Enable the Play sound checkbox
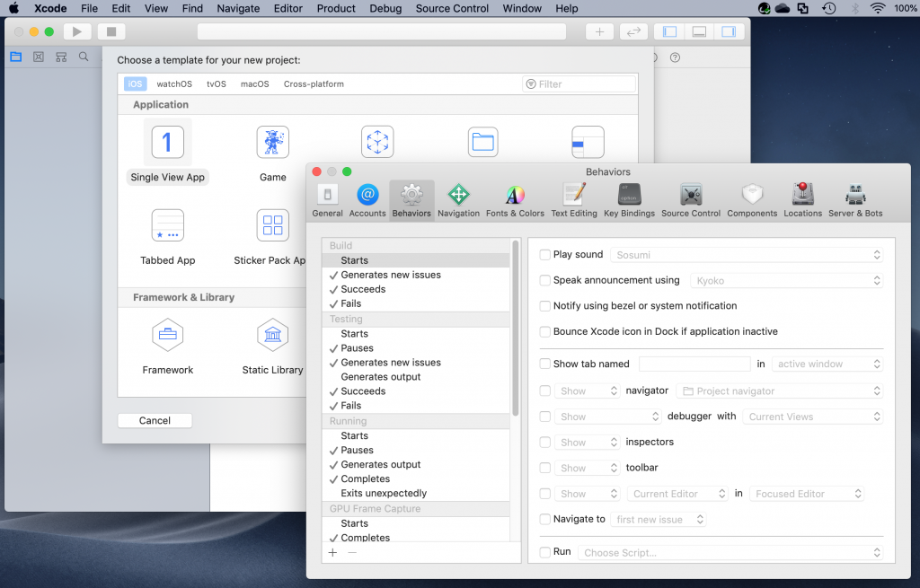The height and width of the screenshot is (588, 920). coord(545,254)
